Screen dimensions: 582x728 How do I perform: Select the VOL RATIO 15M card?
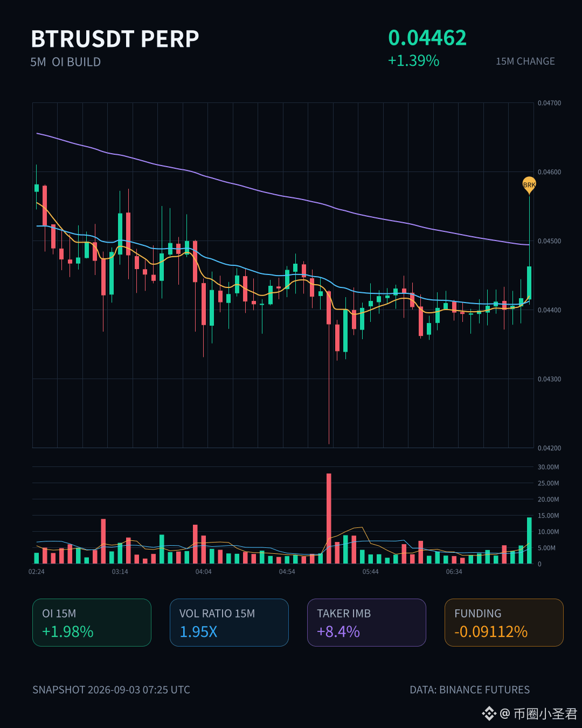coord(229,622)
